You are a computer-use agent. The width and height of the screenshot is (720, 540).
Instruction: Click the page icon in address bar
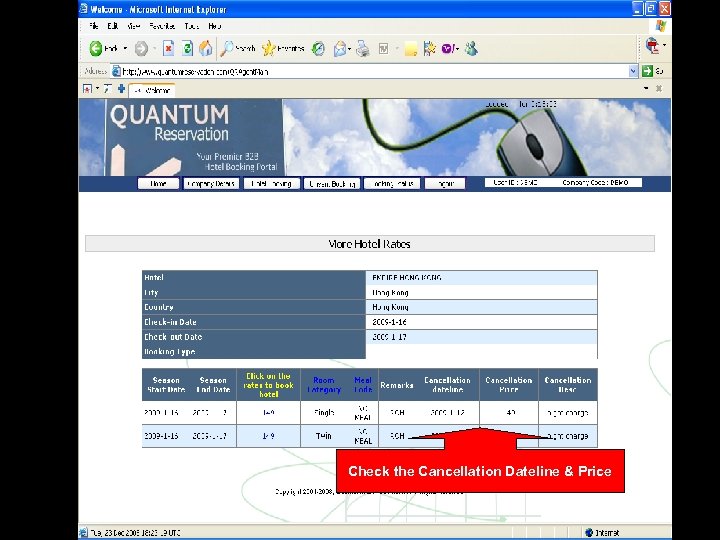(116, 71)
